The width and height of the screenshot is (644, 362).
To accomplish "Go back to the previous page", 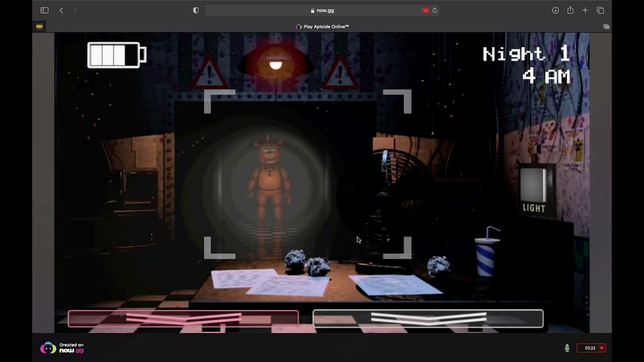I will click(x=61, y=10).
